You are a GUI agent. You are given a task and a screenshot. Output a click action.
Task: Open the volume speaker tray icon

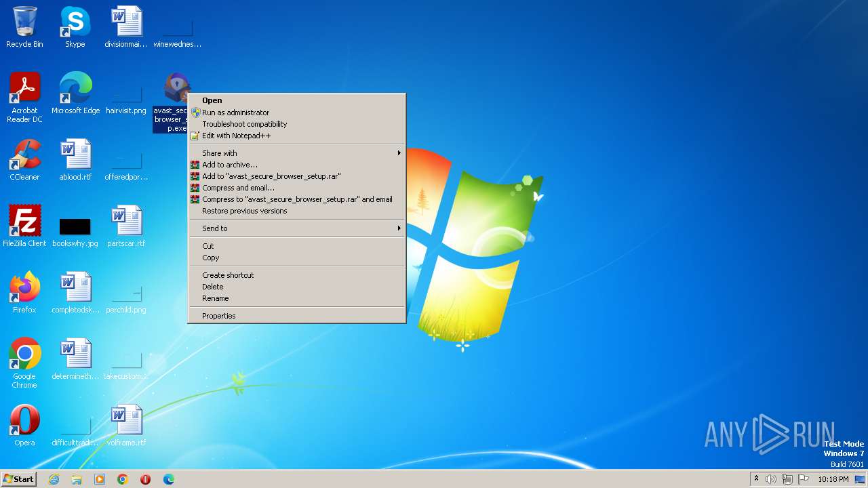[x=771, y=479]
